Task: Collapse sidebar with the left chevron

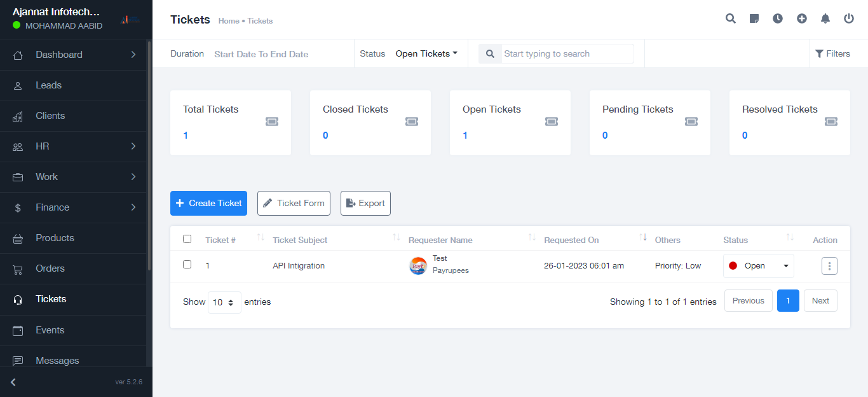Action: (x=13, y=382)
